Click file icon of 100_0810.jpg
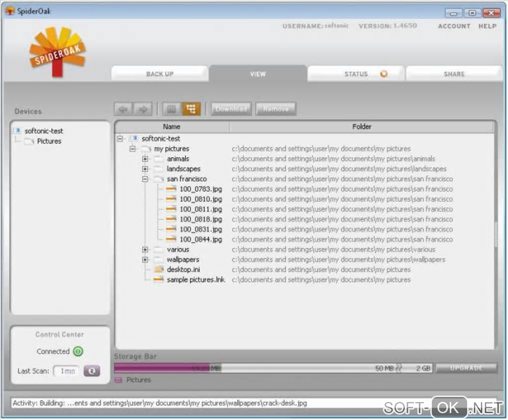508x420 pixels. 171,199
